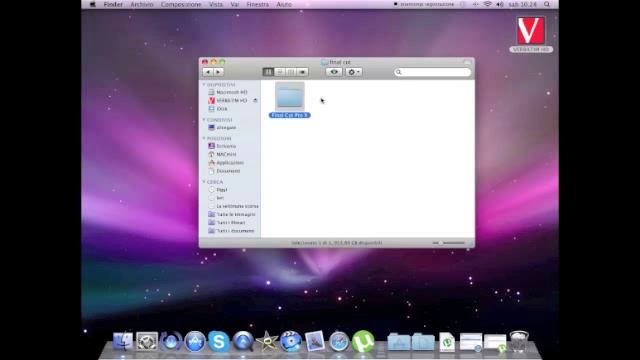Image resolution: width=640 pixels, height=360 pixels.
Task: Select Macintosh HD in sidebar
Action: click(231, 92)
